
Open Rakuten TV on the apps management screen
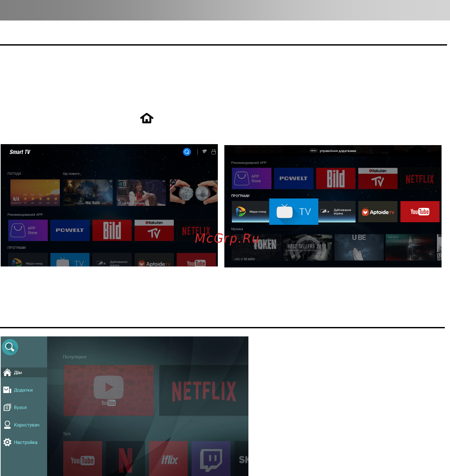378,179
